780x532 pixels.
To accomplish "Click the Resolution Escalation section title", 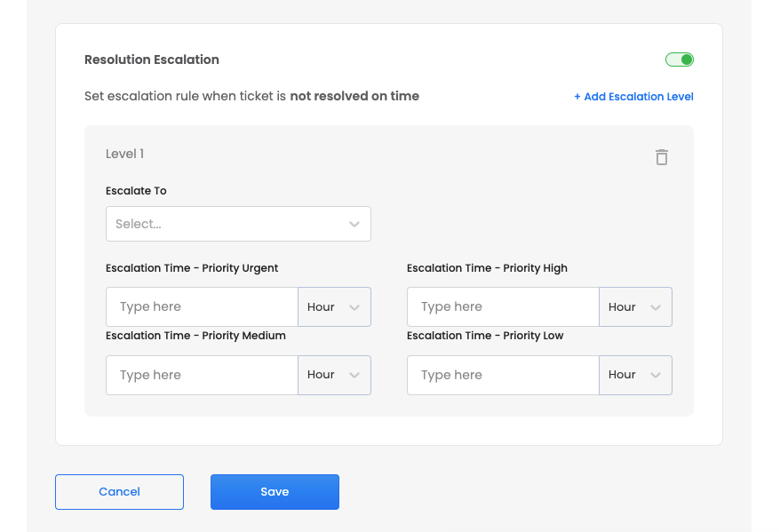I will [x=152, y=60].
